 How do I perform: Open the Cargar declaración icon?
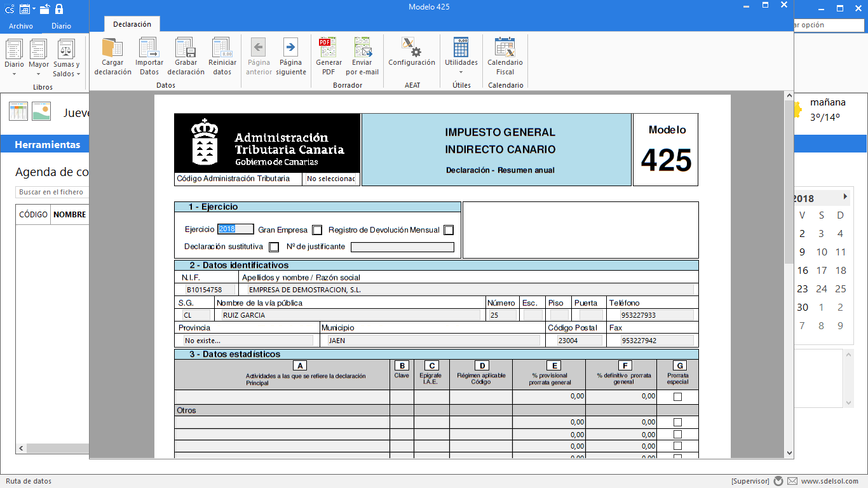[112, 57]
